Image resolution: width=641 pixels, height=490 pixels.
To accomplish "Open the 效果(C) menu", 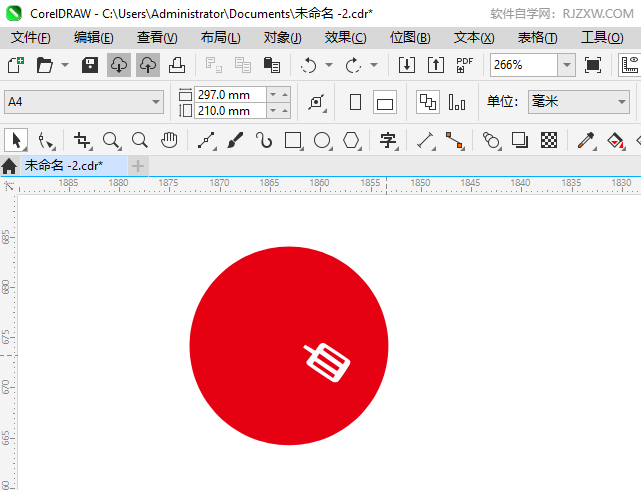I will point(345,38).
